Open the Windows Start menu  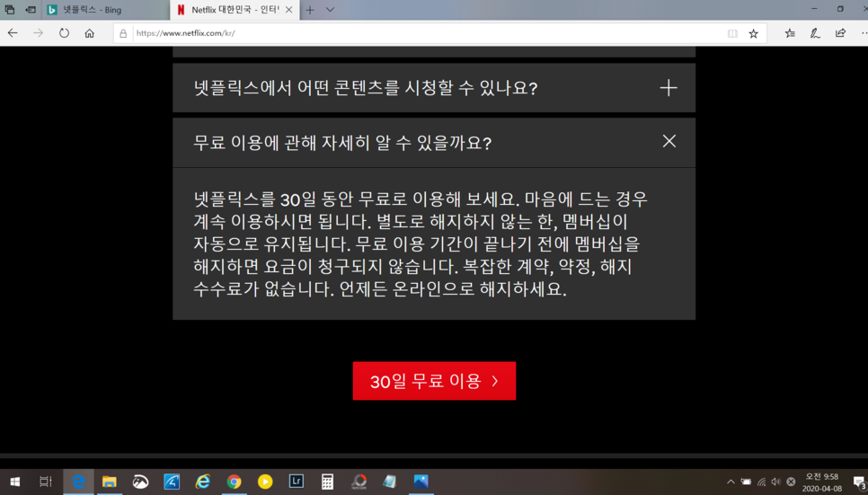(15, 482)
